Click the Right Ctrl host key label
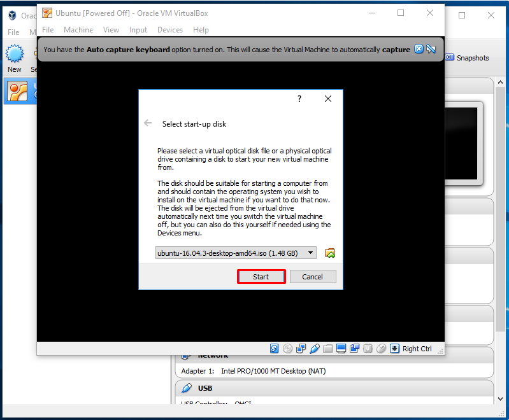Viewport: 509px width, 420px height. [x=417, y=349]
